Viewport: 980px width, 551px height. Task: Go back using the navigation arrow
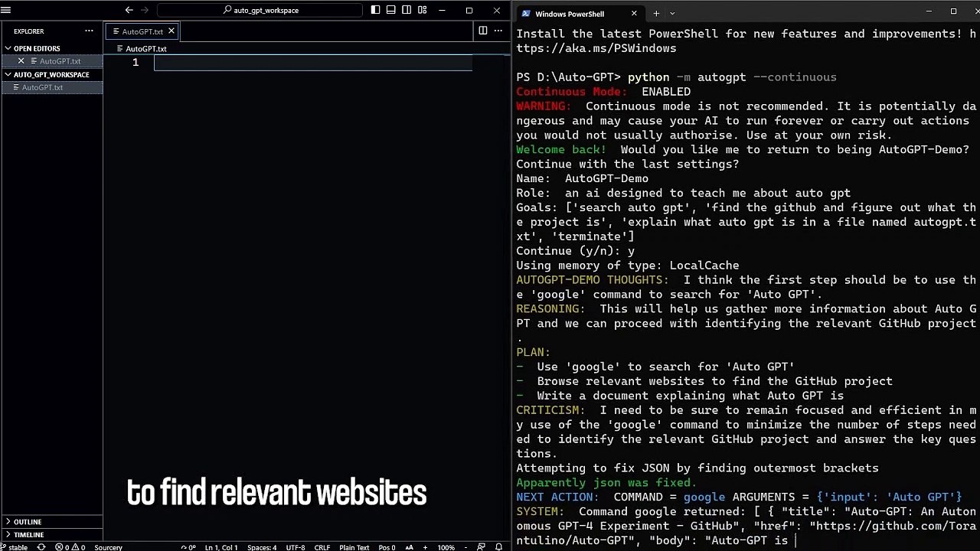(129, 10)
